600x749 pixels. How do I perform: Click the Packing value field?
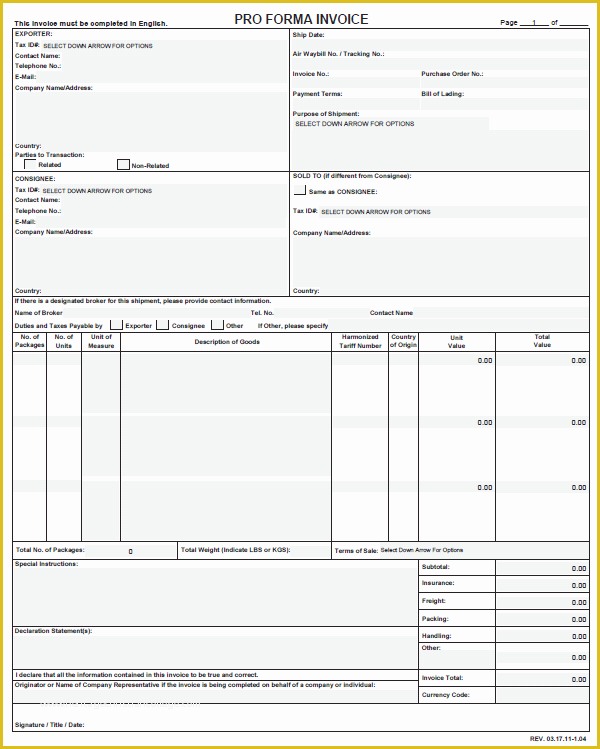pyautogui.click(x=542, y=619)
